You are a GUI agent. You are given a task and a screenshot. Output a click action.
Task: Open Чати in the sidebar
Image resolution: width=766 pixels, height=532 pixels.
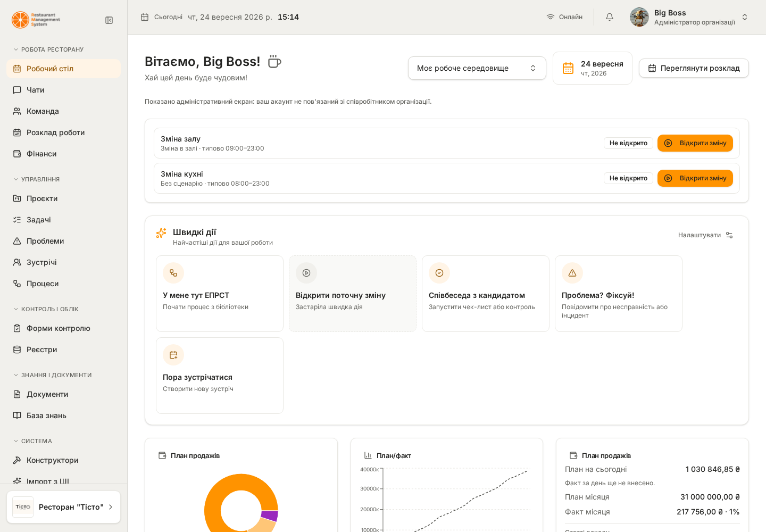(x=64, y=90)
